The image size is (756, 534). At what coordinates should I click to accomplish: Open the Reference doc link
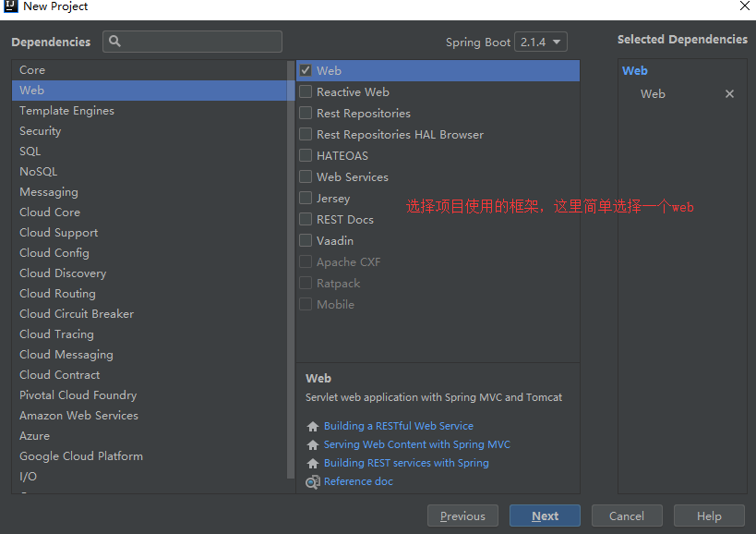[358, 481]
